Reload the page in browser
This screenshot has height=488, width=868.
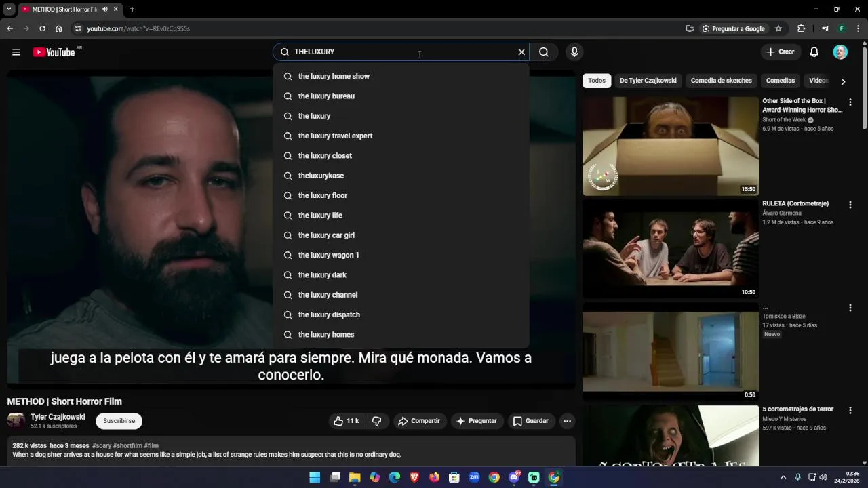coord(42,28)
